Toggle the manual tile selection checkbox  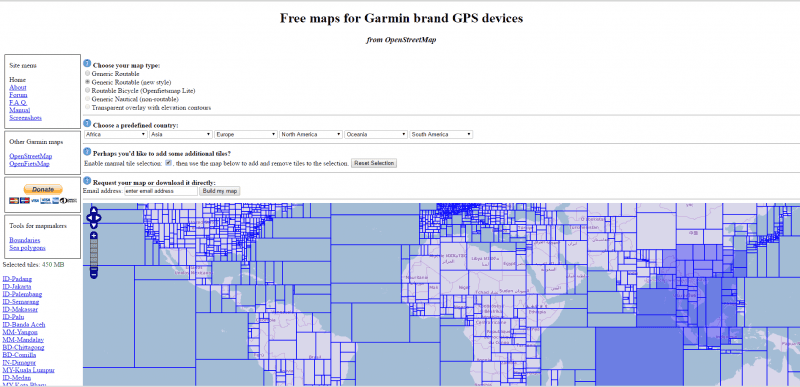click(x=168, y=163)
